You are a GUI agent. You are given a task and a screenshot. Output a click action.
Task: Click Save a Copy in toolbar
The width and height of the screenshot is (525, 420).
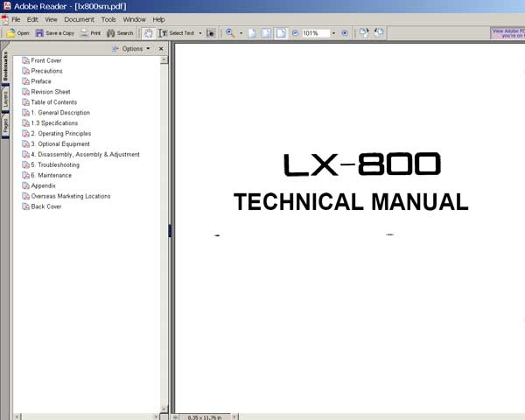[x=55, y=33]
